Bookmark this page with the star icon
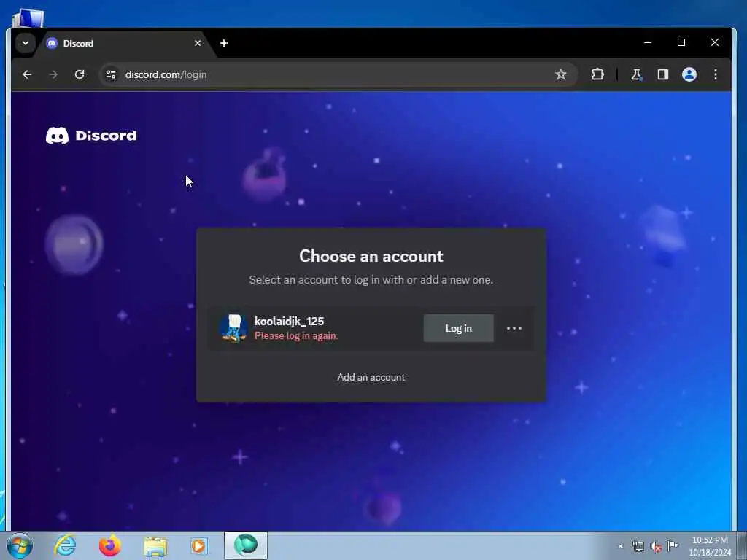747x560 pixels. coord(561,74)
